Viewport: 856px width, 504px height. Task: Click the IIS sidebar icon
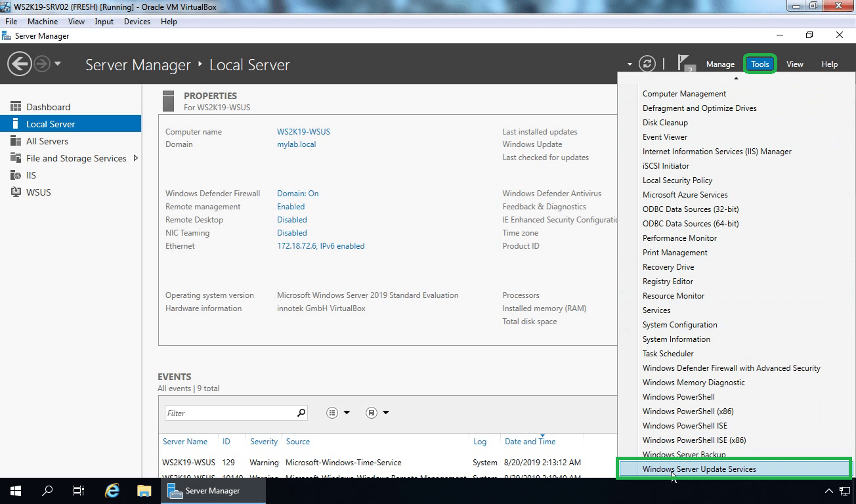pos(16,175)
